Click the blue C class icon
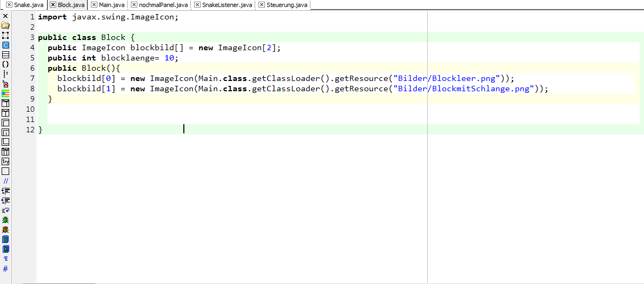Screen dimensions: 644x284 coord(5,45)
